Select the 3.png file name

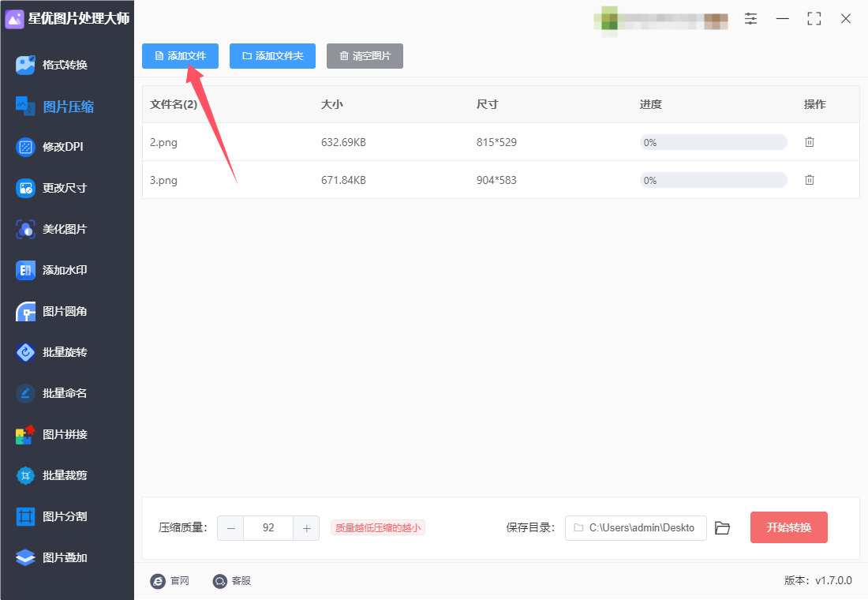163,180
